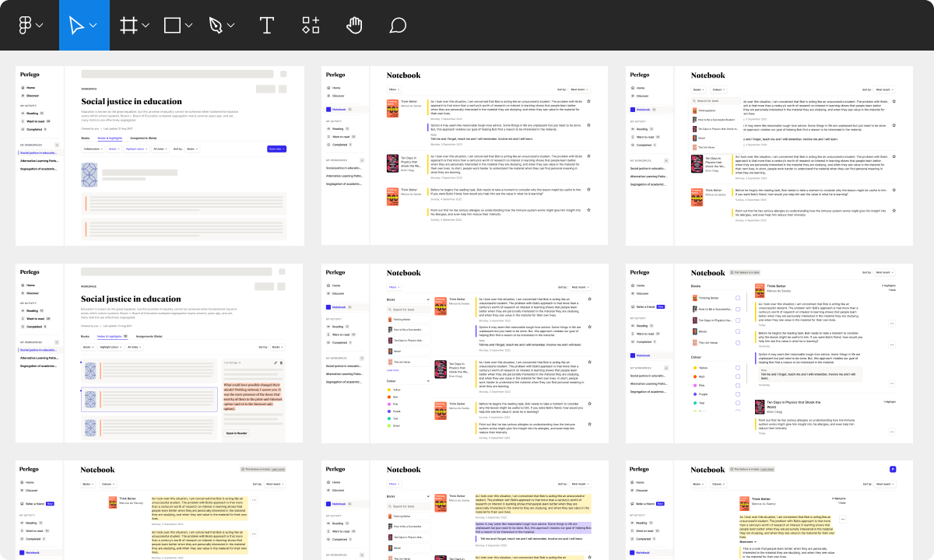Screen dimensions: 934x560
Task: Expand the Move tool options chevron
Action: [93, 26]
